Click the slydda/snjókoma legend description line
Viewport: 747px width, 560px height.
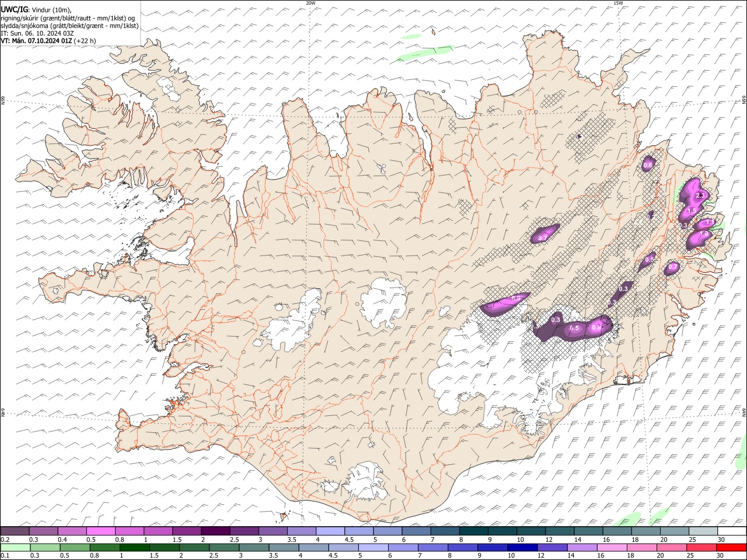(70, 26)
